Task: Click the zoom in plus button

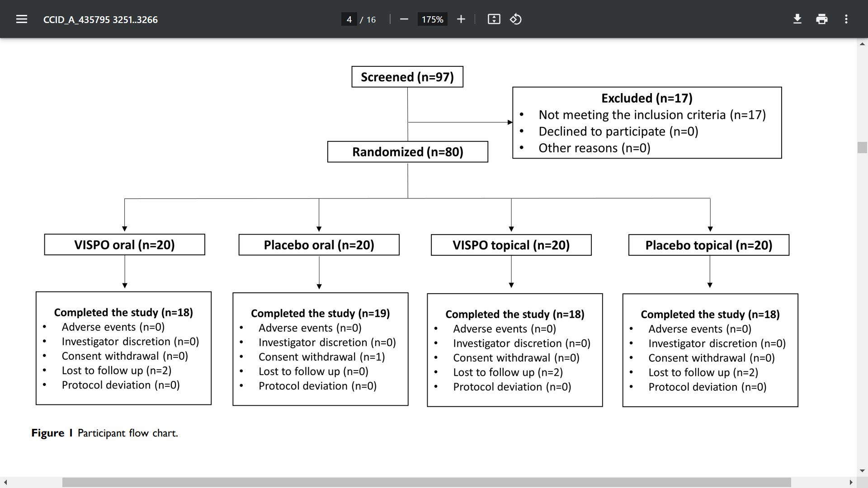Action: coord(461,19)
